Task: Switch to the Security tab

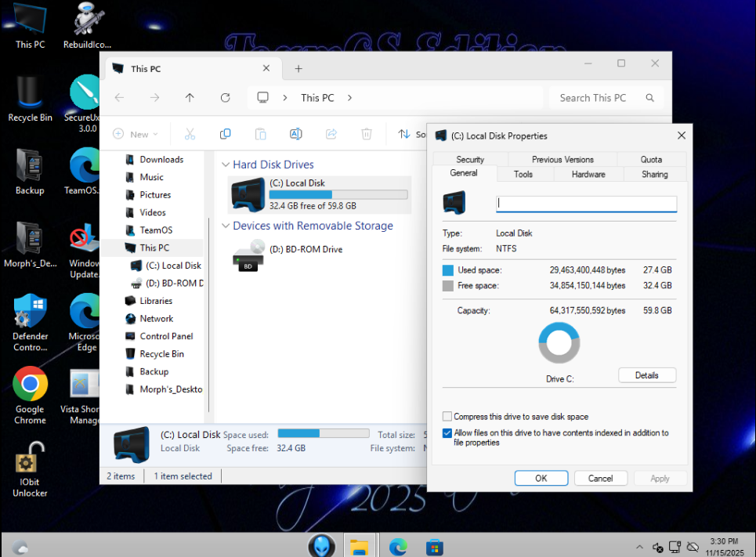Action: pos(470,160)
